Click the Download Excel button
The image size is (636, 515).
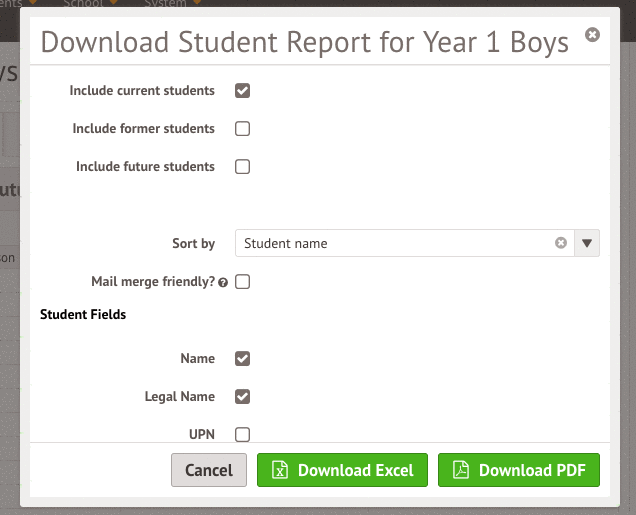click(x=342, y=470)
